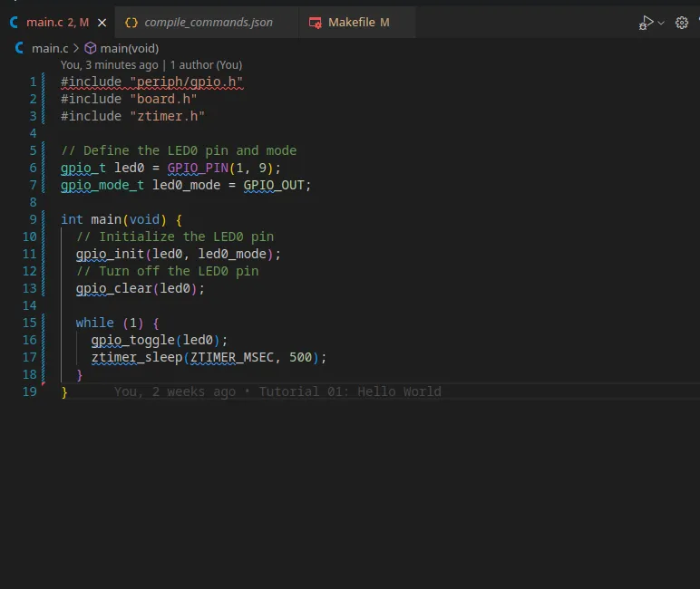The width and height of the screenshot is (700, 589).
Task: Click the 'Initialize the LED0 pin' comment
Action: point(175,237)
